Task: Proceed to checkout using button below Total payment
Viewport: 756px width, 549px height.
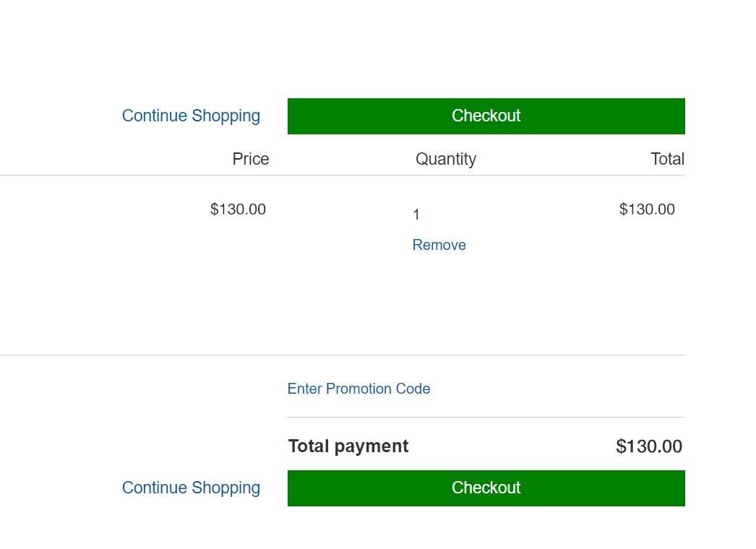Action: point(486,488)
